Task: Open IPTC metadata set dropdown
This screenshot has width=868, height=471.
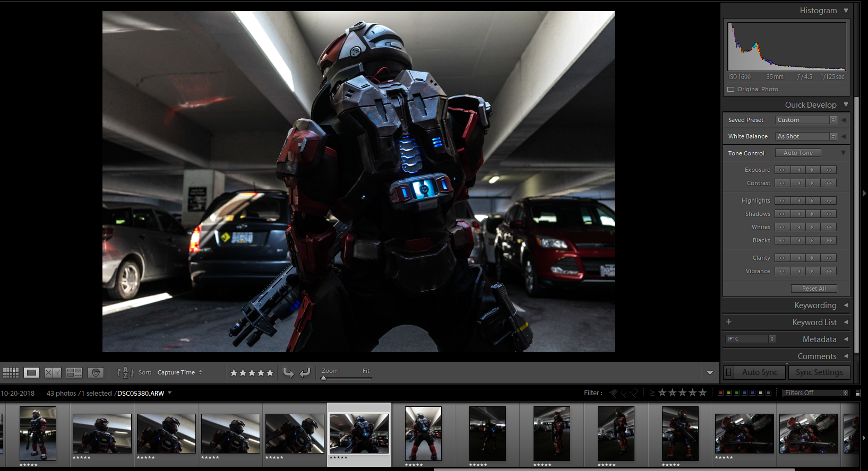Action: [751, 338]
